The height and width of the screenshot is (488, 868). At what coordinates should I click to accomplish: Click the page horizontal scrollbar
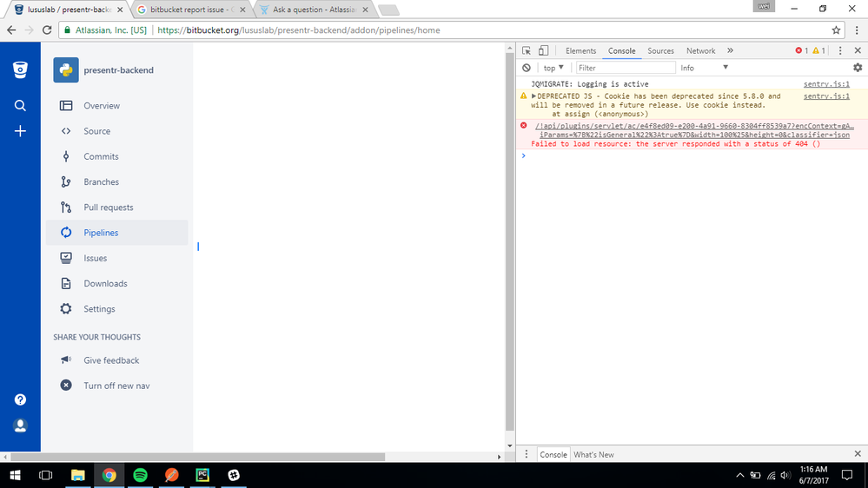(x=197, y=457)
